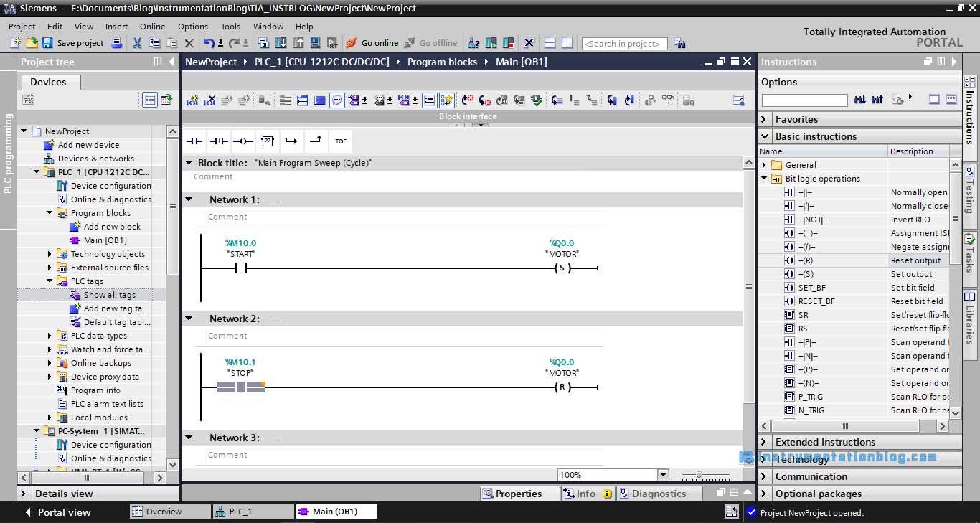Viewport: 980px width, 523px height.
Task: Click the Open branch icon in favorites bar
Action: point(291,141)
